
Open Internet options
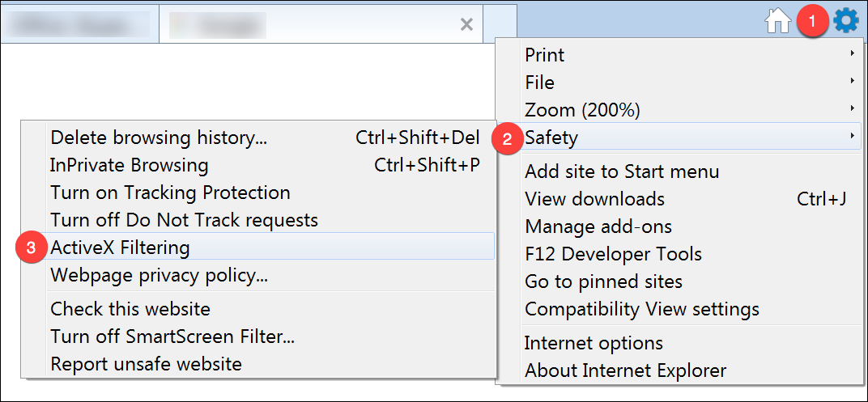click(x=594, y=343)
